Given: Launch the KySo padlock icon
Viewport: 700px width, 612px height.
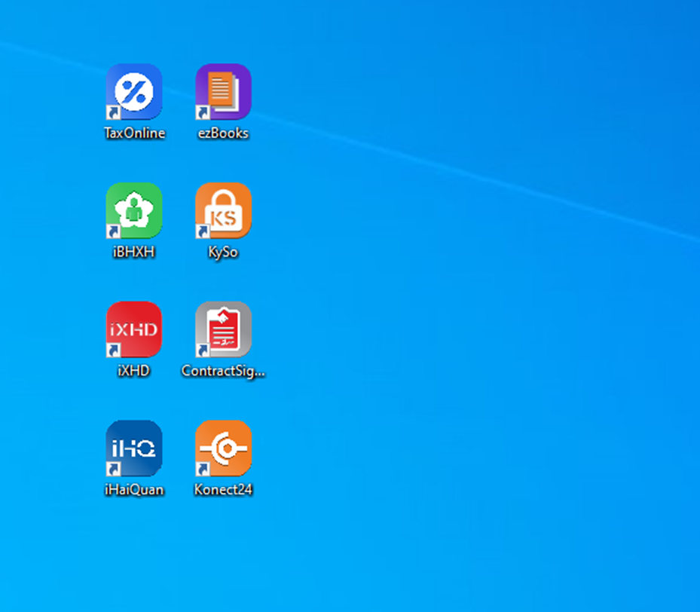Looking at the screenshot, I should click(223, 210).
